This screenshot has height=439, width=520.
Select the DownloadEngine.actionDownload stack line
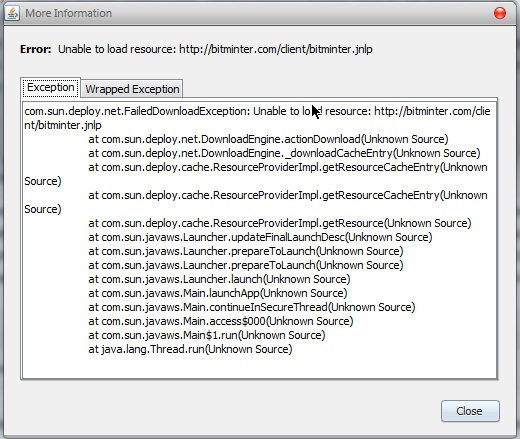pos(268,139)
